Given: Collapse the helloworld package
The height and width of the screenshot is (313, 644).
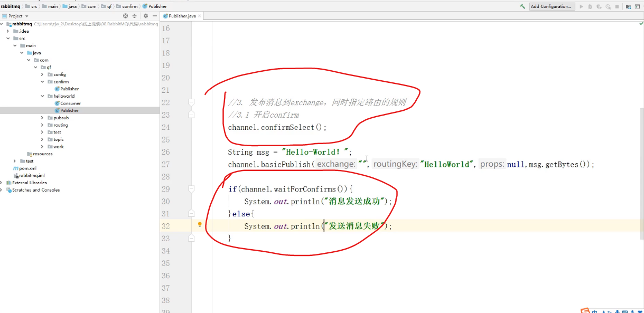Looking at the screenshot, I should 42,96.
